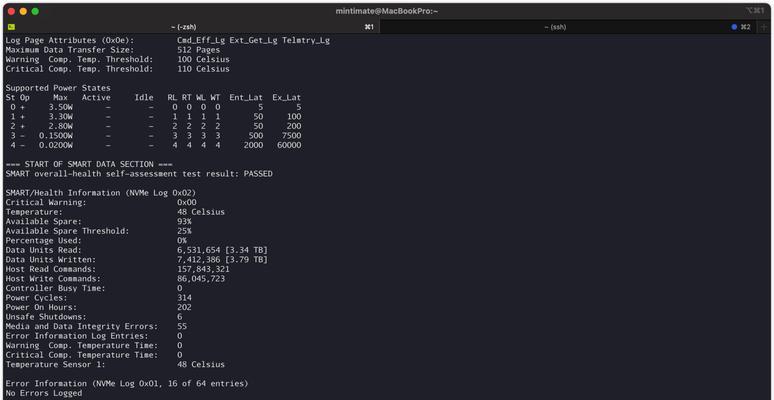
Task: Click Media and Data Integrity Errors 55
Action: 182,326
